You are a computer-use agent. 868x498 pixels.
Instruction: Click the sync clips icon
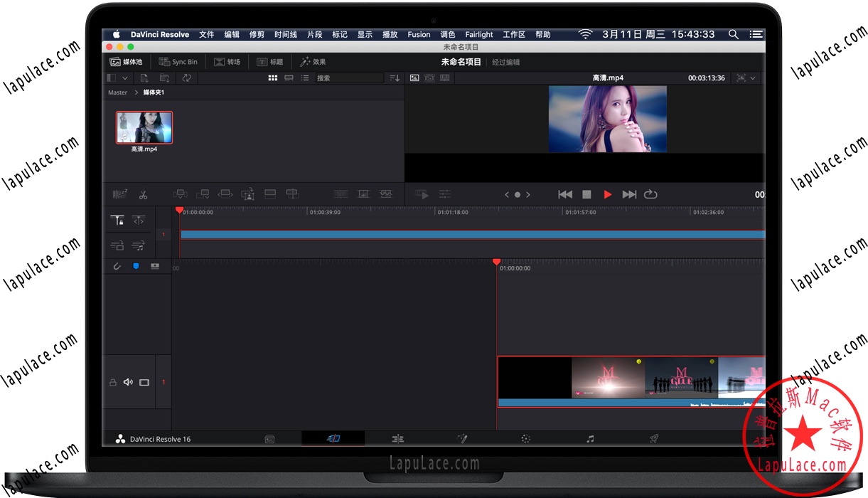coord(186,78)
